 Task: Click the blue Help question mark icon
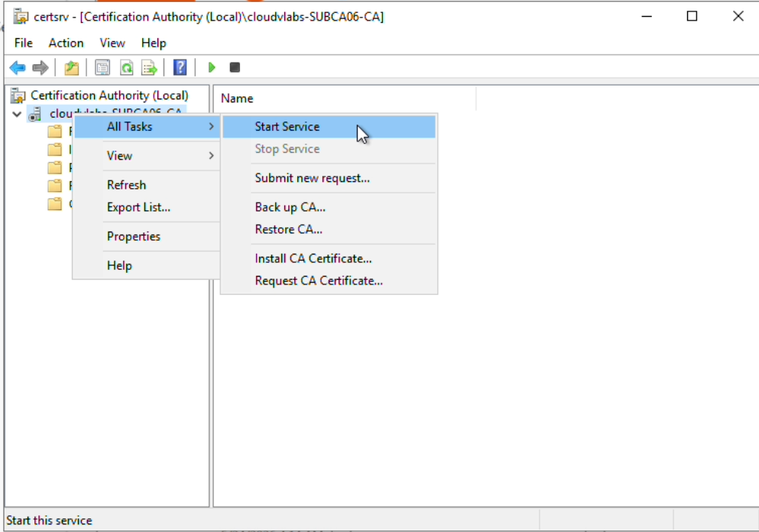coord(180,68)
